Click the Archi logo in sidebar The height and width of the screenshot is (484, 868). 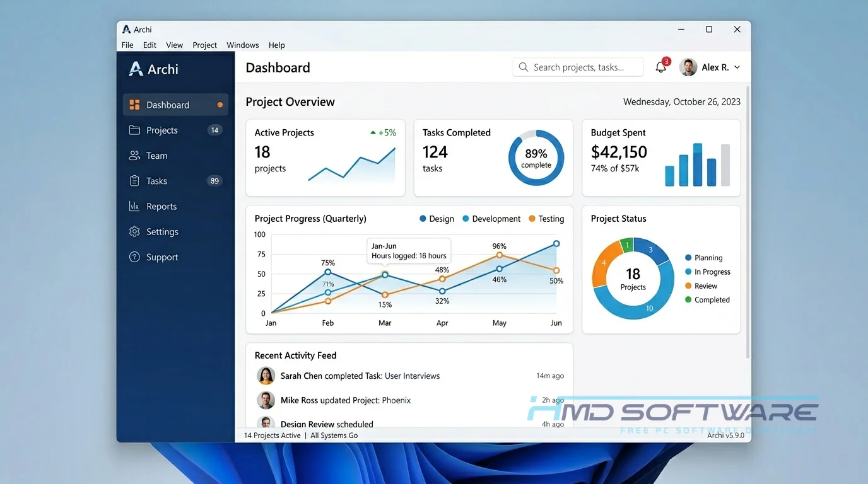(x=153, y=69)
